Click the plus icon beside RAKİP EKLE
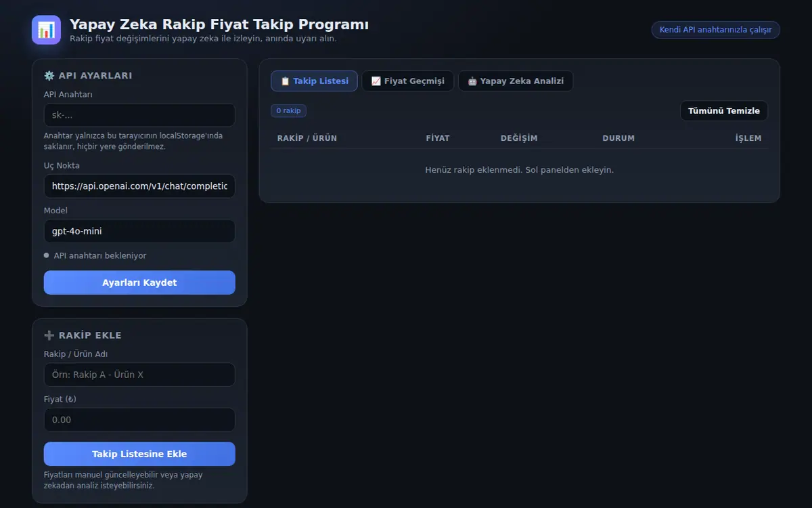Screen dimensions: 812x508 49,335
